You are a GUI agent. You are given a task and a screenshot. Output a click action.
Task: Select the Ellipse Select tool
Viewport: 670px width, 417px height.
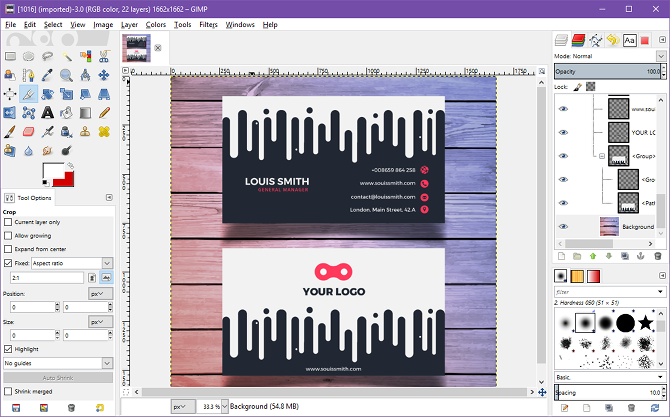pos(29,56)
